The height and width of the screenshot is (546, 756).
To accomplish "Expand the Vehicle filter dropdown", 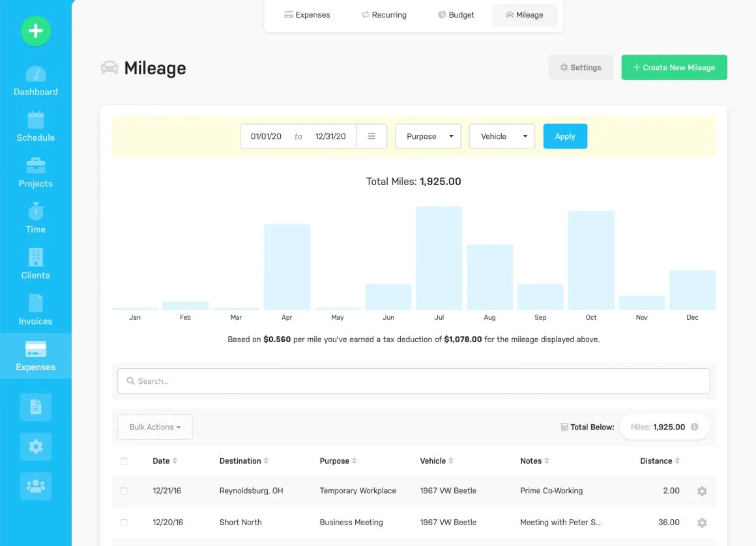I will tap(502, 136).
